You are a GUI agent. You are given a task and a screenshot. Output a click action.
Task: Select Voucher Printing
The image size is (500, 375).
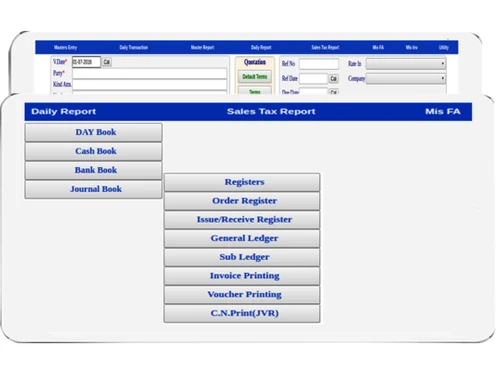tap(242, 294)
